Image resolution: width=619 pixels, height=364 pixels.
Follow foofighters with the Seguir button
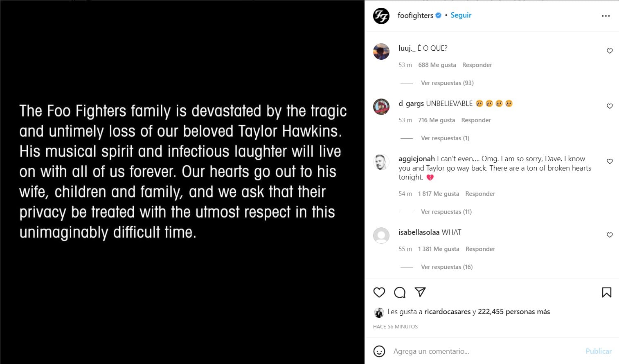(461, 15)
